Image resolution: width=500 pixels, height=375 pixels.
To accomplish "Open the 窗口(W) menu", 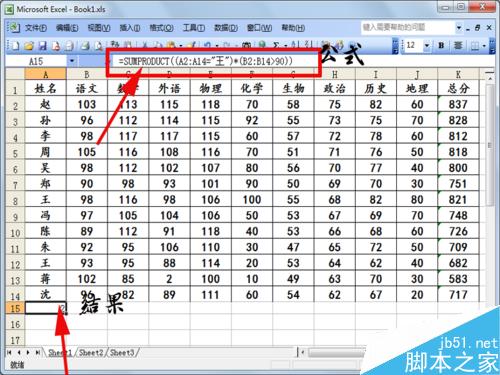I will (259, 28).
